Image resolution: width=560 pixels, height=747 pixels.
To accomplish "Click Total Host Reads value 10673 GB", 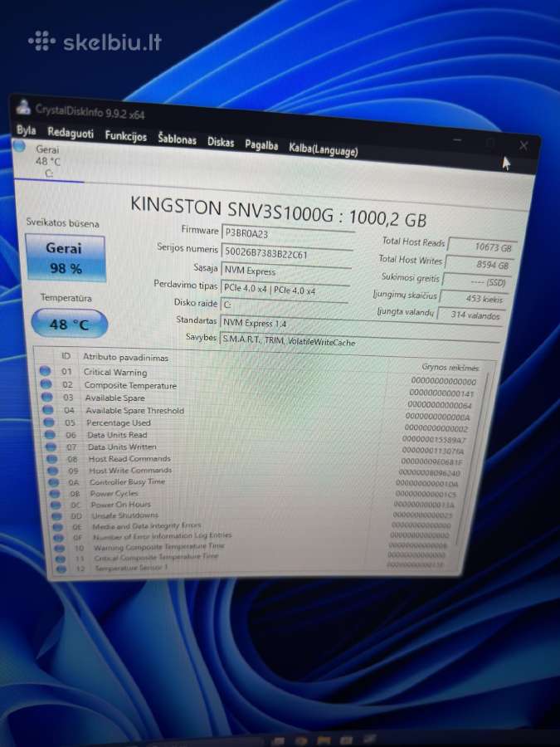I will click(x=482, y=247).
